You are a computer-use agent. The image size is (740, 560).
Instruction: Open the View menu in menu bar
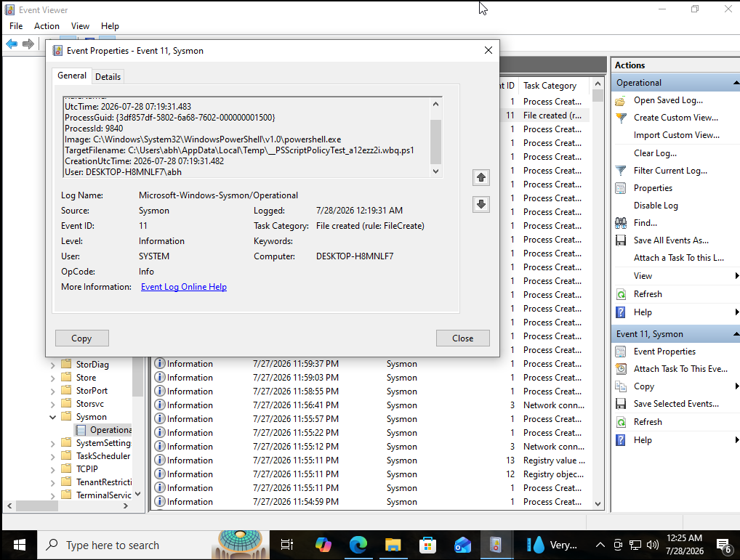[x=80, y=26]
